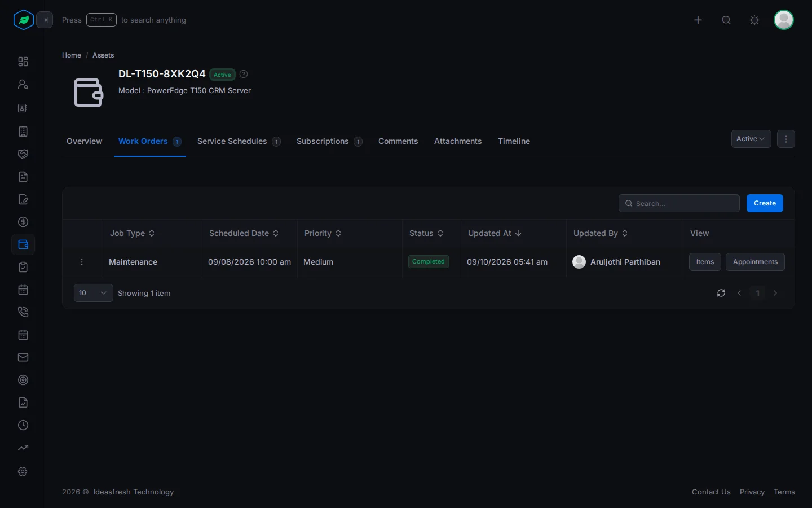This screenshot has height=508, width=812.
Task: Toggle the light/dark theme sun icon
Action: click(754, 20)
